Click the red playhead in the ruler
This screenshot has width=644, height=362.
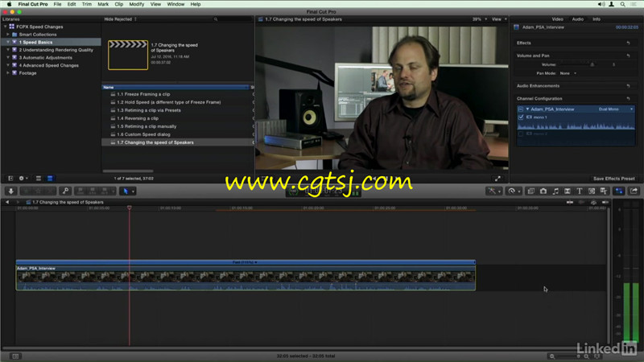(130, 208)
